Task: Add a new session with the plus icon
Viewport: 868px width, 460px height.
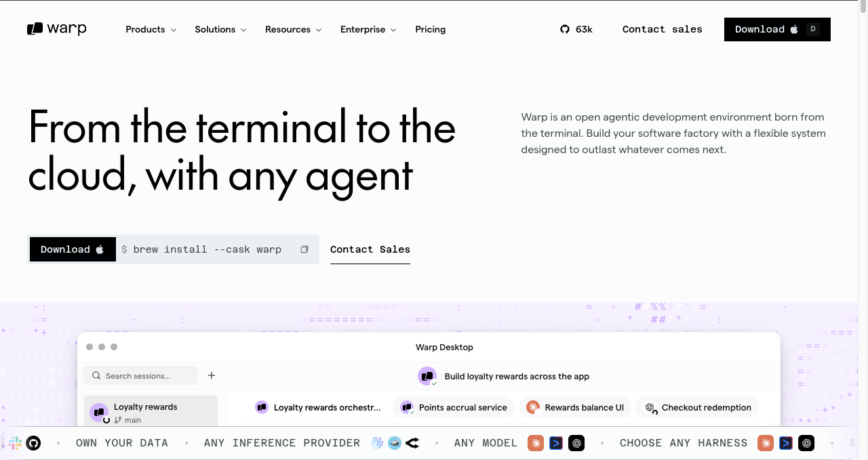Action: pos(212,375)
